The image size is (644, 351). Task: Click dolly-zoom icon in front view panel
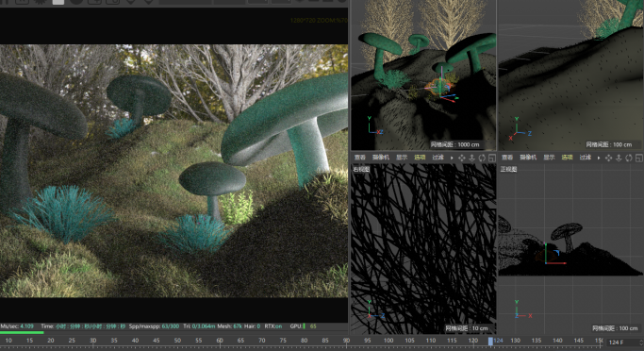[619, 158]
